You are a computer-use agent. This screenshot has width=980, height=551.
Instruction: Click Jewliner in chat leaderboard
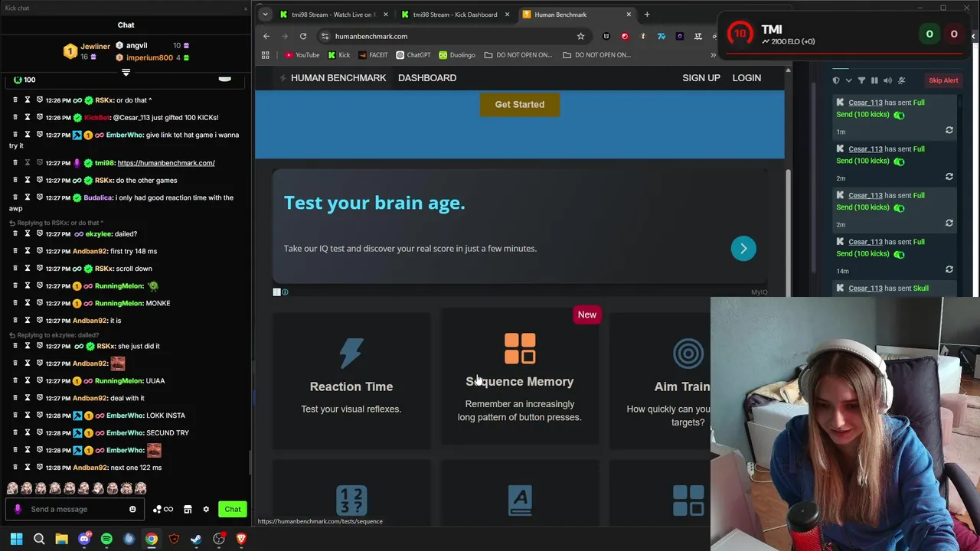pyautogui.click(x=96, y=47)
